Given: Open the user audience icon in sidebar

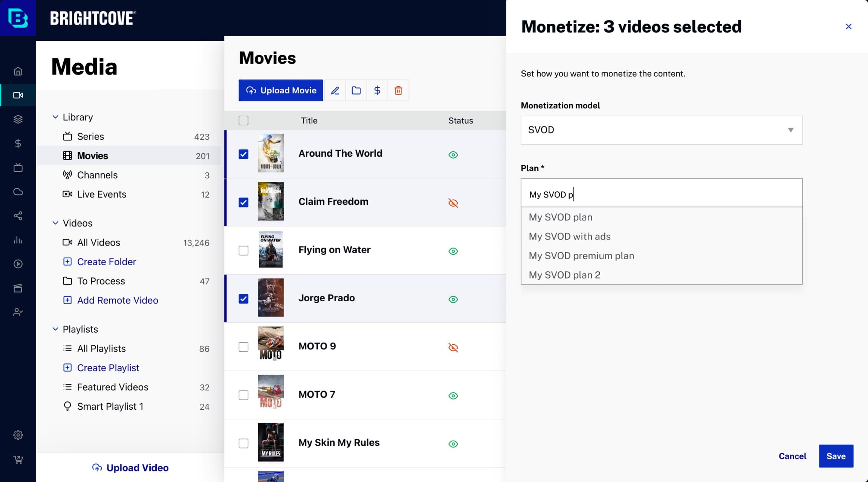Looking at the screenshot, I should [18, 312].
